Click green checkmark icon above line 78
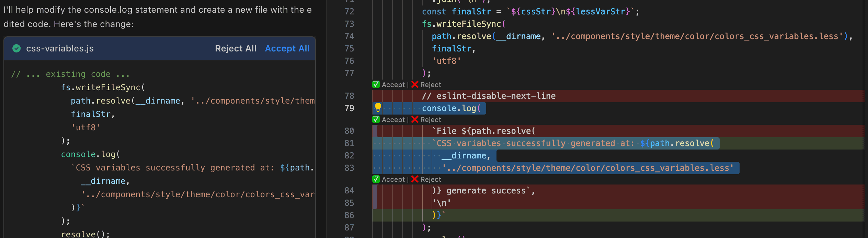 (376, 84)
